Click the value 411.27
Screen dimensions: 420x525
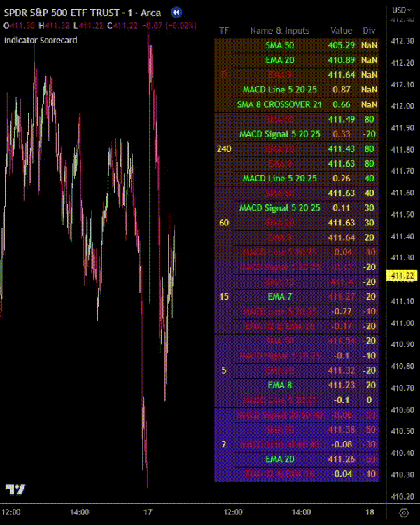coord(342,297)
